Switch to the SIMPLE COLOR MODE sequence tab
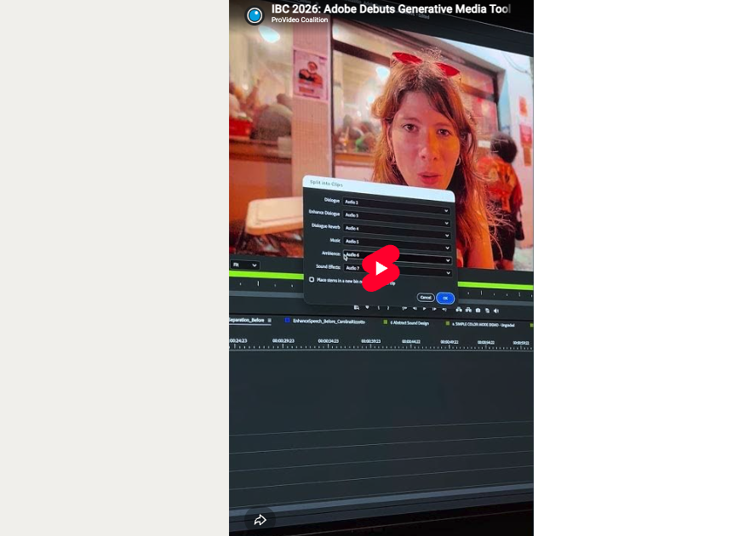756x536 pixels. pyautogui.click(x=483, y=324)
